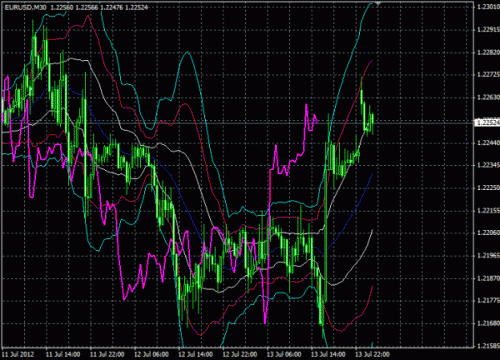Click the 1.23010 price scale label
Screen dimensions: 500x360
point(488,7)
